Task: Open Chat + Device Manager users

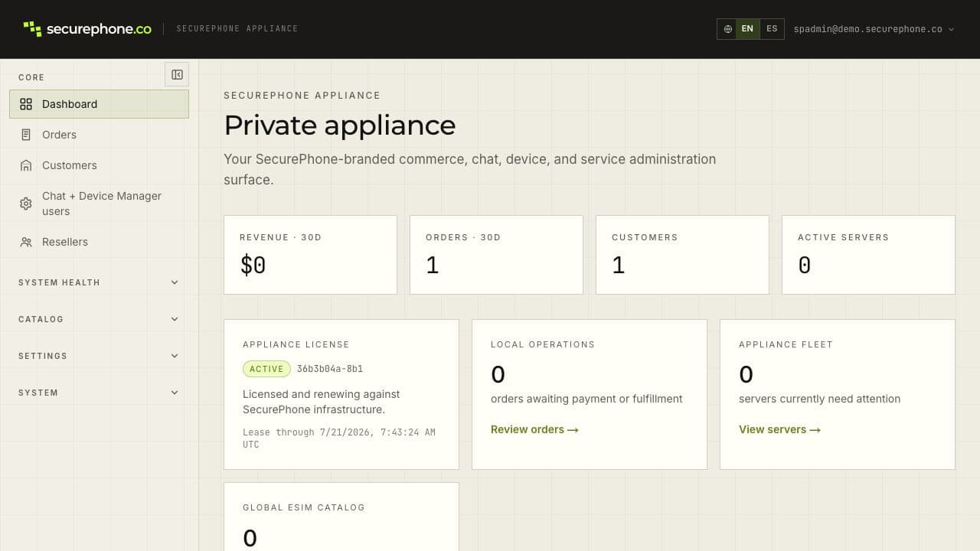Action: pos(99,204)
